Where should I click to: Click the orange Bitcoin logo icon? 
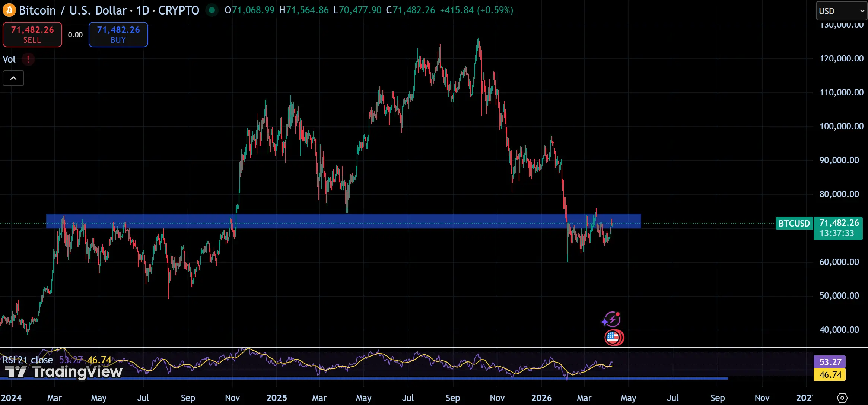click(x=9, y=10)
